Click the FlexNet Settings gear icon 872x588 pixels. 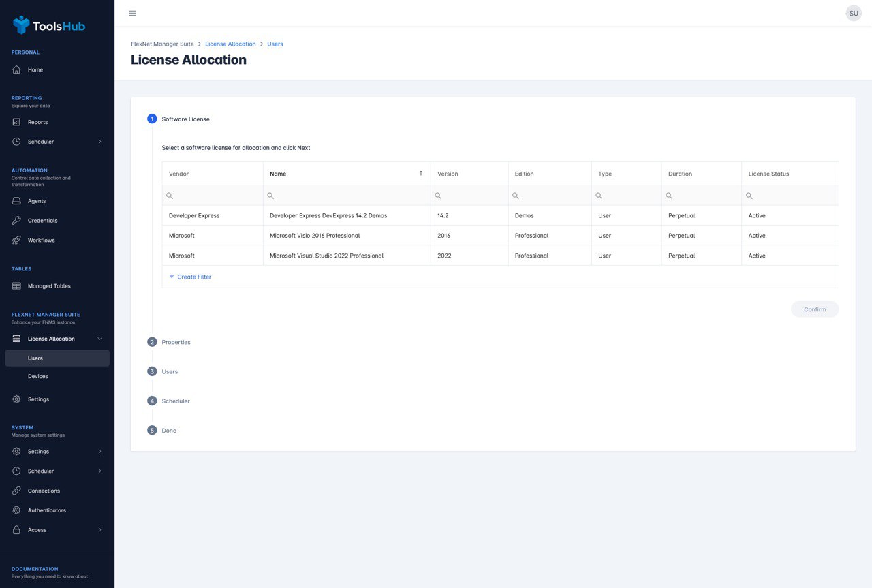click(x=16, y=399)
